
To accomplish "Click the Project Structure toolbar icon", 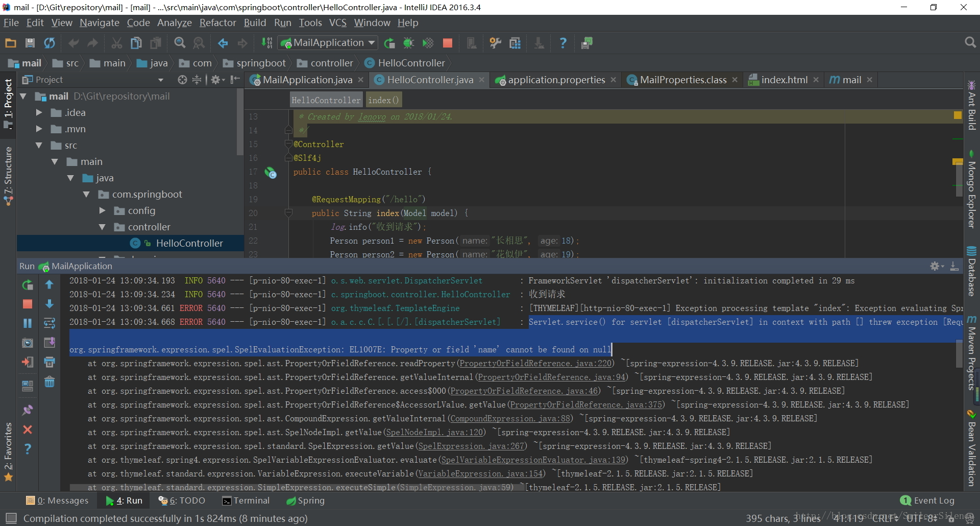I will coord(515,43).
